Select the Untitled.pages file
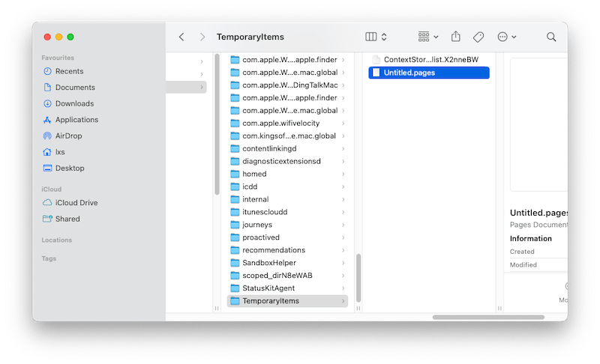600x364 pixels. coord(409,73)
